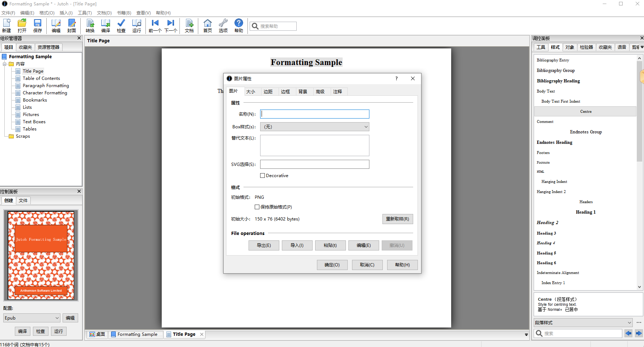644x347 pixels.
Task: Click the 编译 (Compile) toolbar icon
Action: (106, 25)
